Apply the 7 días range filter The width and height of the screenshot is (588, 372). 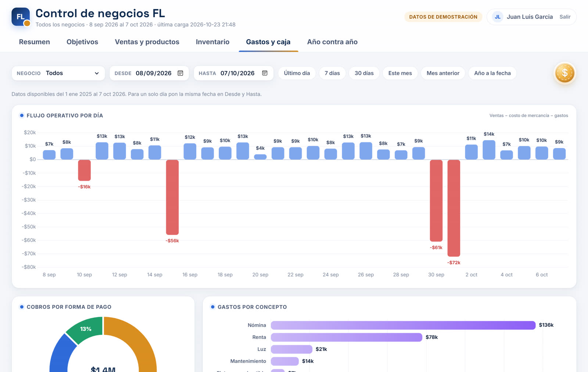[332, 73]
